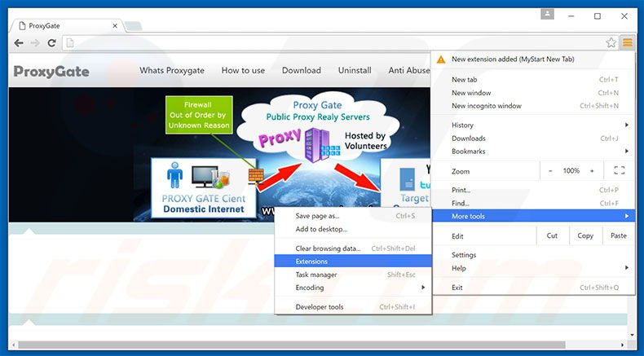Select Add to desktop option
This screenshot has width=644, height=356.
[353, 229]
